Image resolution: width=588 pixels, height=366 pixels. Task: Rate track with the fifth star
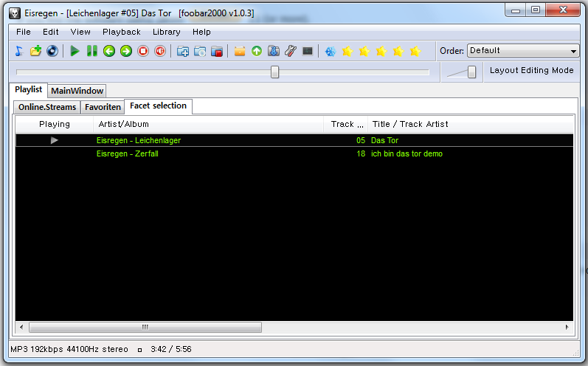[x=415, y=52]
